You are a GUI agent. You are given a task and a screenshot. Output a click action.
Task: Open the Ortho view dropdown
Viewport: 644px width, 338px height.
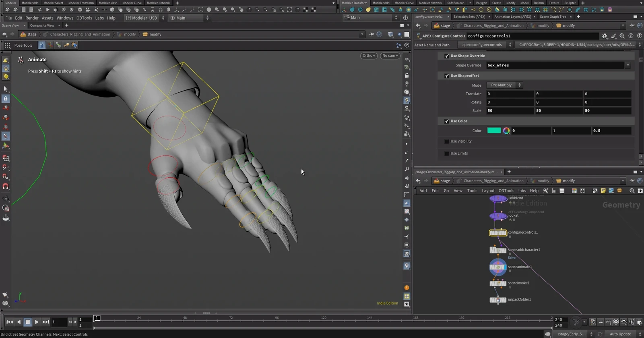point(369,56)
